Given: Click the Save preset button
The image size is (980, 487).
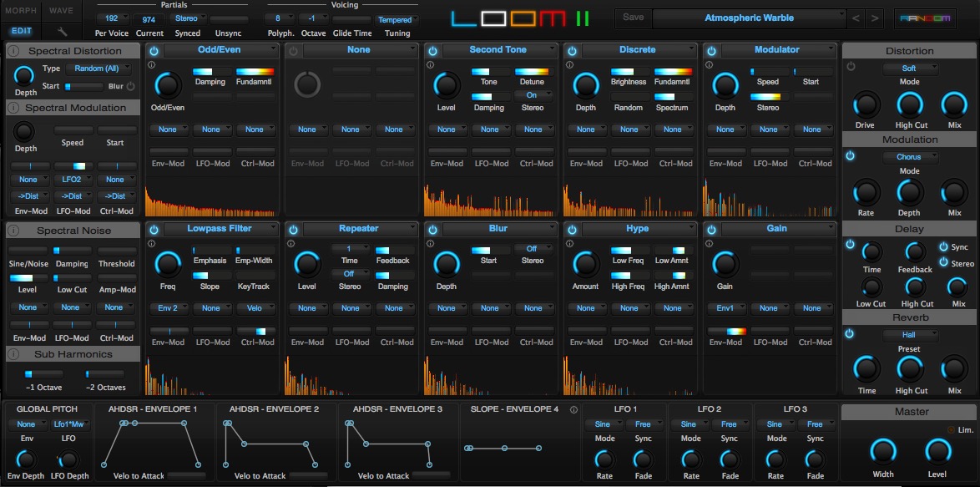Looking at the screenshot, I should [x=633, y=17].
